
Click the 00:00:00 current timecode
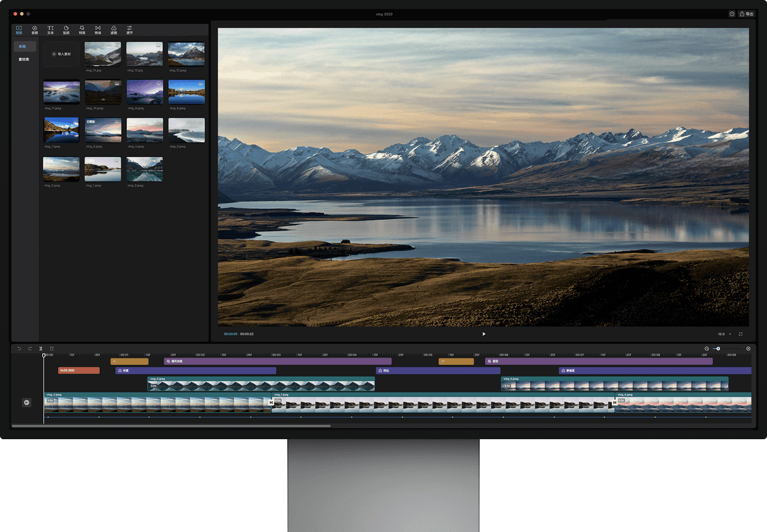click(x=230, y=334)
